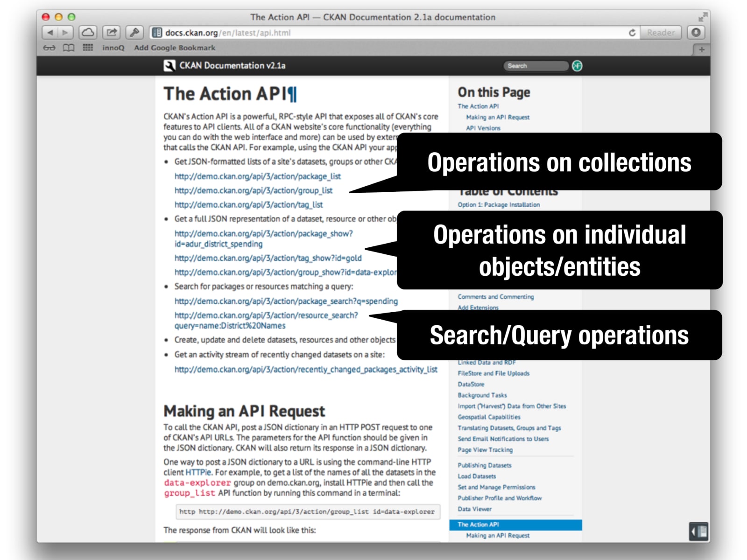
Task: Open Load Datasets link
Action: tap(477, 476)
